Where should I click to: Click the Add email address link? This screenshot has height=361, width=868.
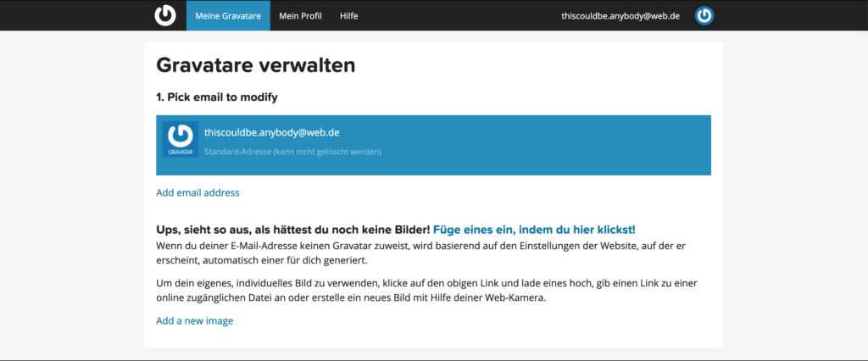tap(198, 192)
